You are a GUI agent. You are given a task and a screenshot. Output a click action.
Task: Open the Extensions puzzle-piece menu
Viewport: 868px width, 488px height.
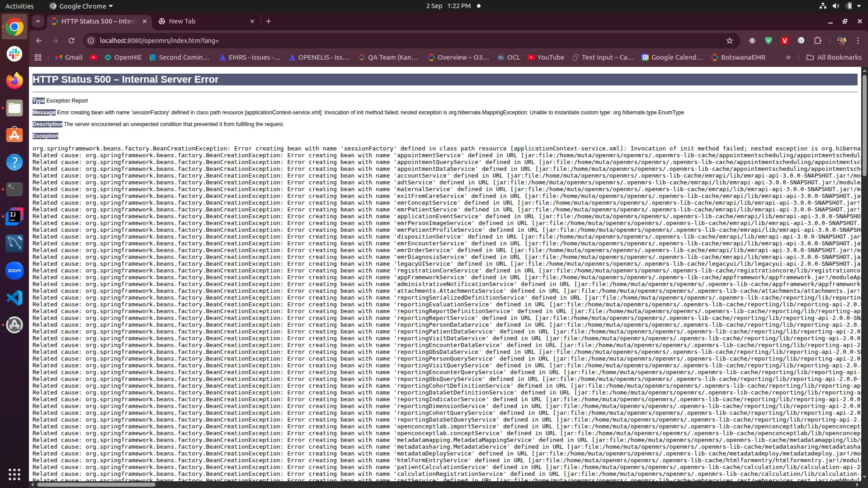tap(818, 41)
